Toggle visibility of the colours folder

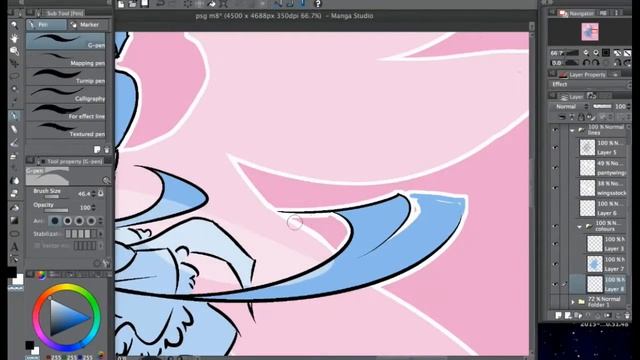pyautogui.click(x=555, y=226)
